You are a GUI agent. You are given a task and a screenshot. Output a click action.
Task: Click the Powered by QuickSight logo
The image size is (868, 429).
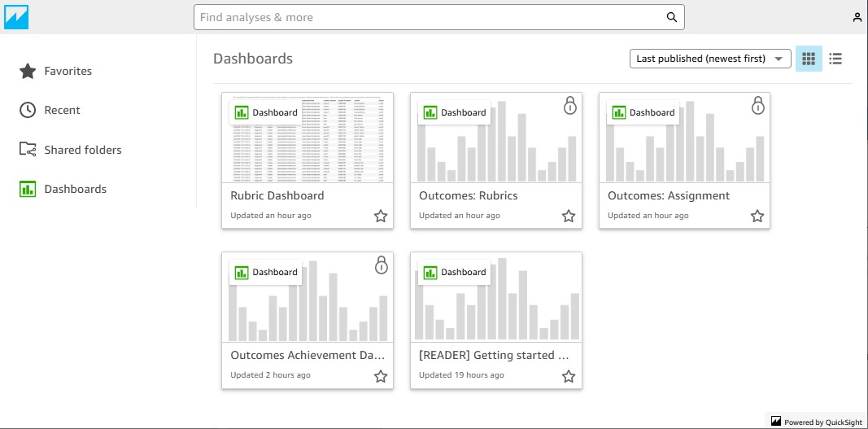click(776, 421)
